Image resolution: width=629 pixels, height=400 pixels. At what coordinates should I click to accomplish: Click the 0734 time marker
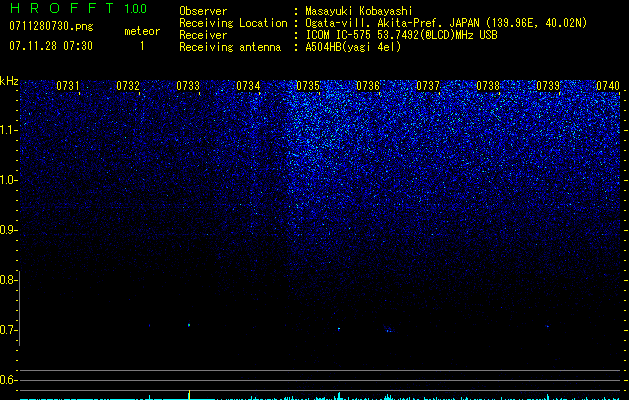248,85
